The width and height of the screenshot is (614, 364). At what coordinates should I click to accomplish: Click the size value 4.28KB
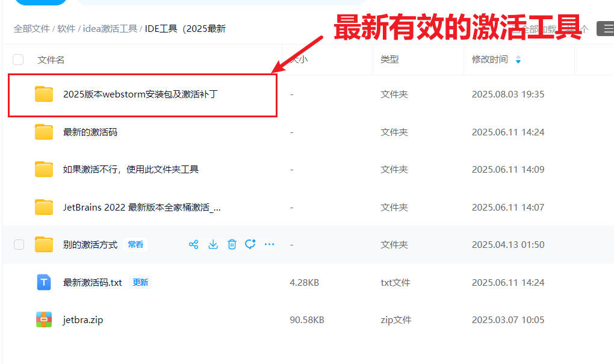pyautogui.click(x=304, y=283)
